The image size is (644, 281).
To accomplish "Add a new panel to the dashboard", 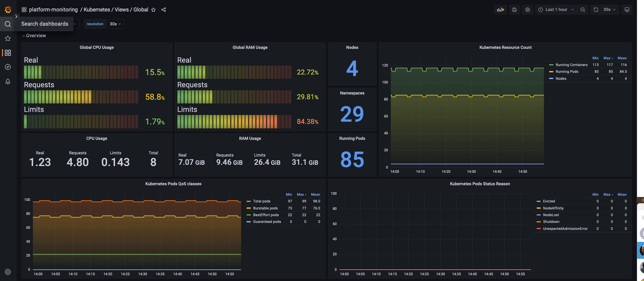I will click(x=500, y=9).
